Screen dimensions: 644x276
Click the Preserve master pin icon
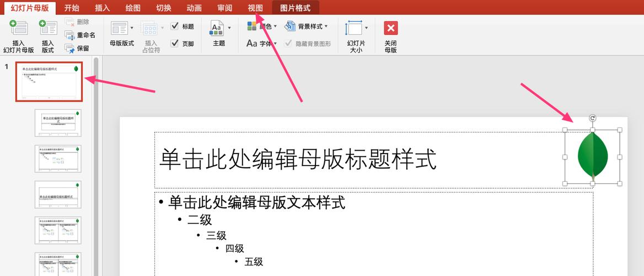(69, 49)
